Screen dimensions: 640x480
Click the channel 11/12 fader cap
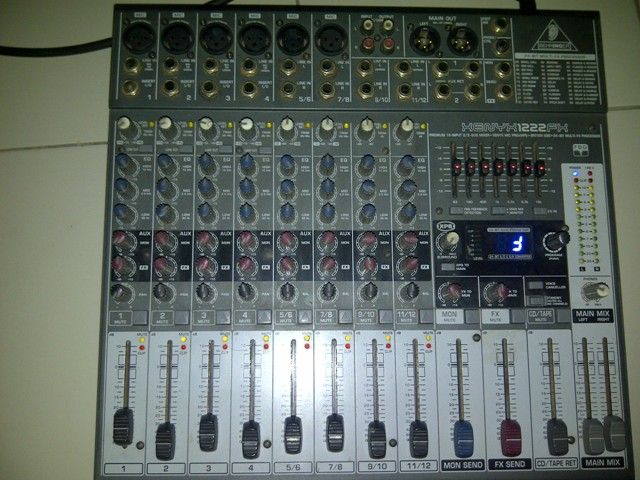(x=418, y=439)
